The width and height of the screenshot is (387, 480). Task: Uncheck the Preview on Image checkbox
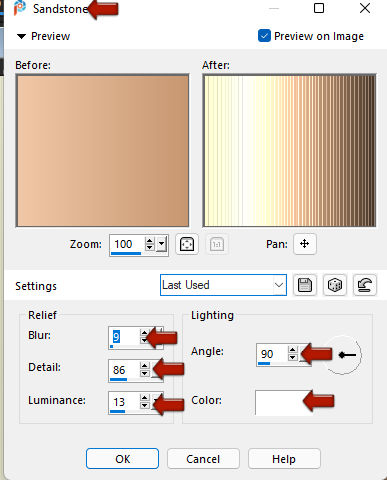(x=264, y=36)
